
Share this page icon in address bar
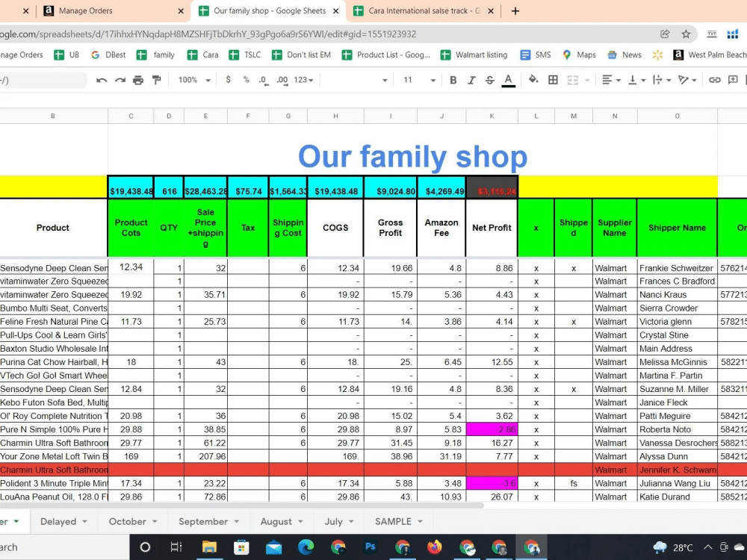pyautogui.click(x=665, y=34)
